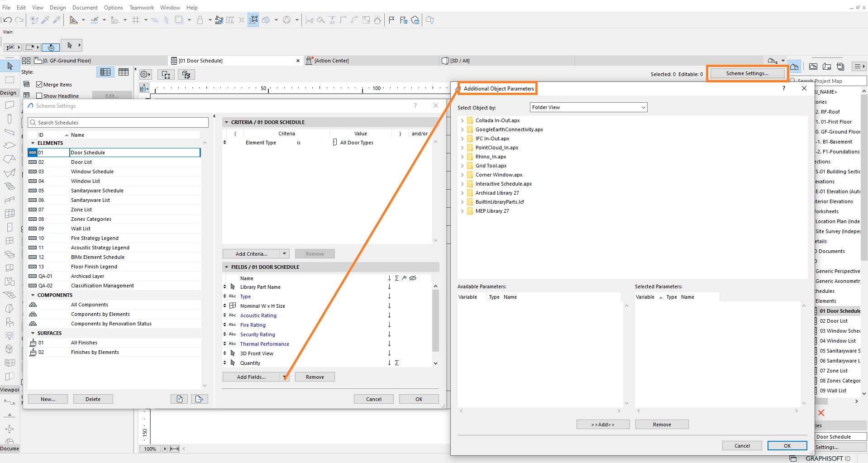Select the Fire Rating field row

pos(326,325)
